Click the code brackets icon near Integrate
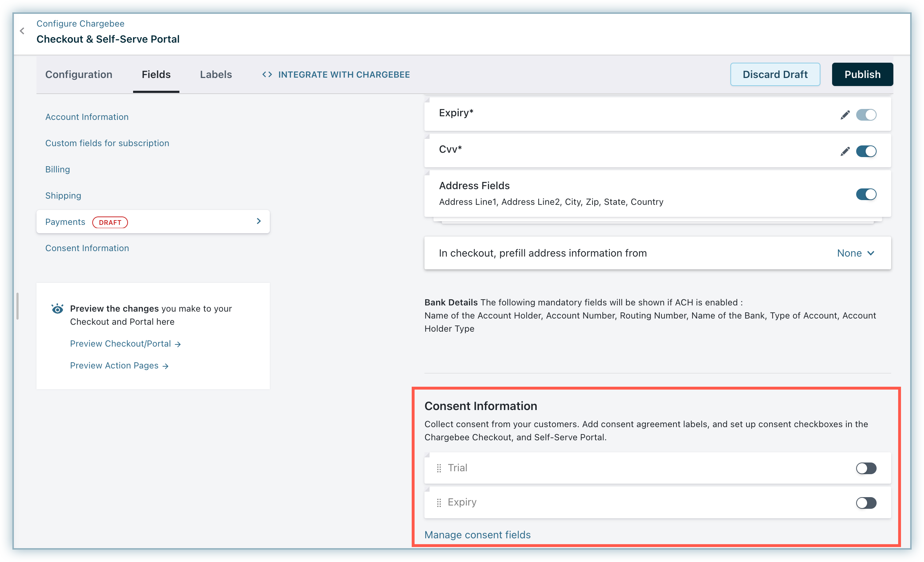The height and width of the screenshot is (562, 924). 267,75
